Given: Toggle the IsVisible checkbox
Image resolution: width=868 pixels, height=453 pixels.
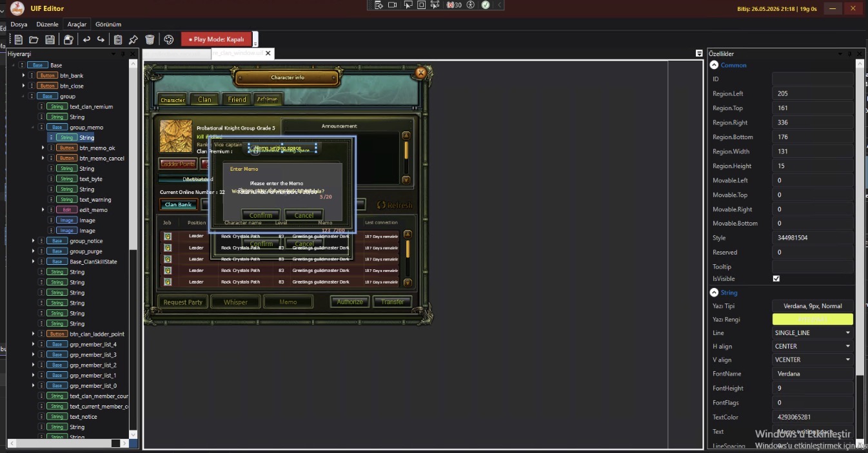Looking at the screenshot, I should [776, 279].
